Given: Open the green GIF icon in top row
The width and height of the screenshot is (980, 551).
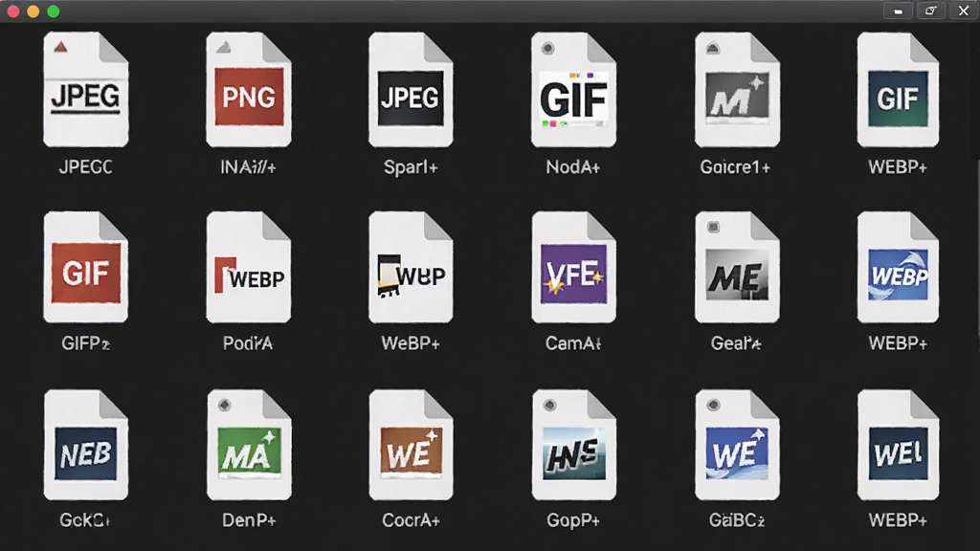Looking at the screenshot, I should click(898, 89).
